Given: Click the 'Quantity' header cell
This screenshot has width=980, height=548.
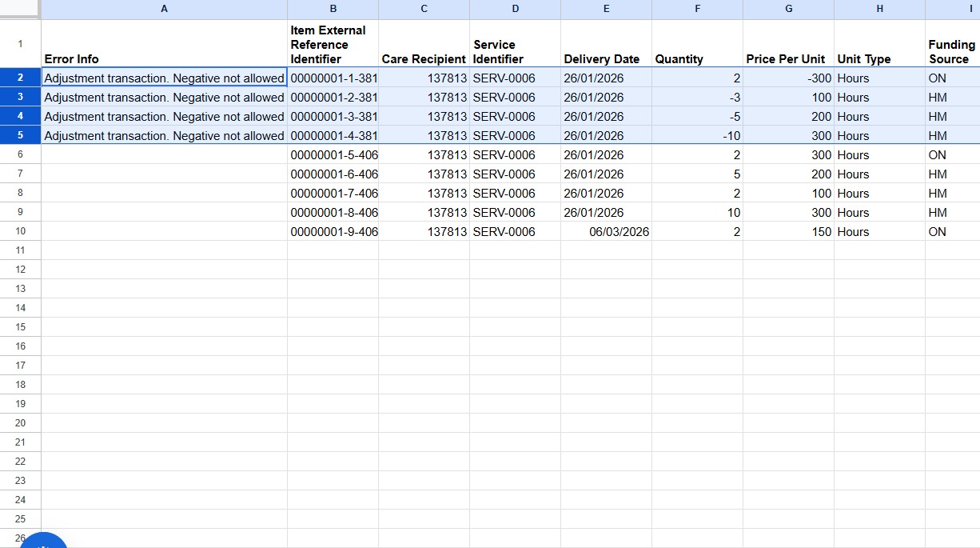Looking at the screenshot, I should [x=697, y=44].
